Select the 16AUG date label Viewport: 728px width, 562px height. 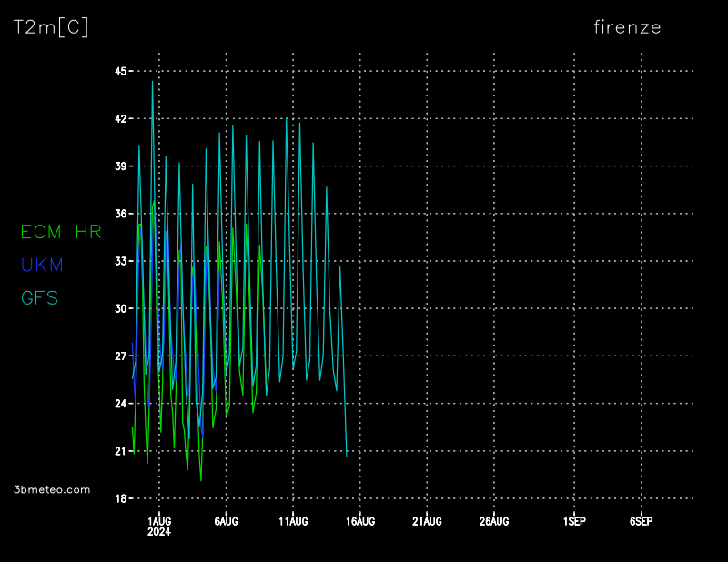[x=360, y=521]
